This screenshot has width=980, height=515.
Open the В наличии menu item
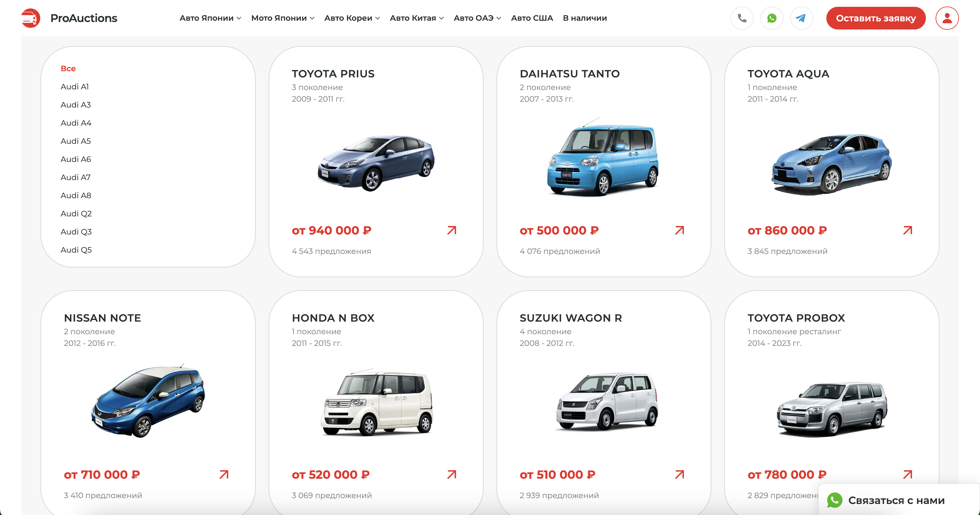point(585,18)
